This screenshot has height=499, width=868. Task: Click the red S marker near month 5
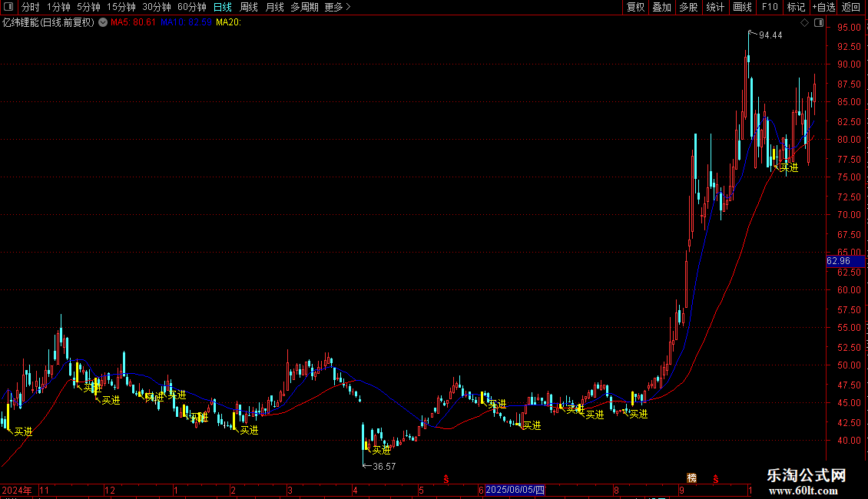tap(446, 479)
